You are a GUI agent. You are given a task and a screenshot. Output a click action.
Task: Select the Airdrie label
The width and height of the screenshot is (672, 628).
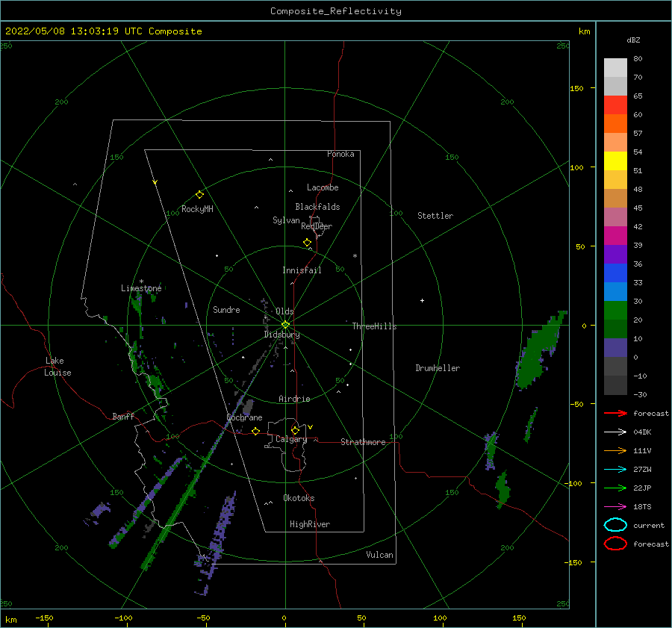pos(294,399)
